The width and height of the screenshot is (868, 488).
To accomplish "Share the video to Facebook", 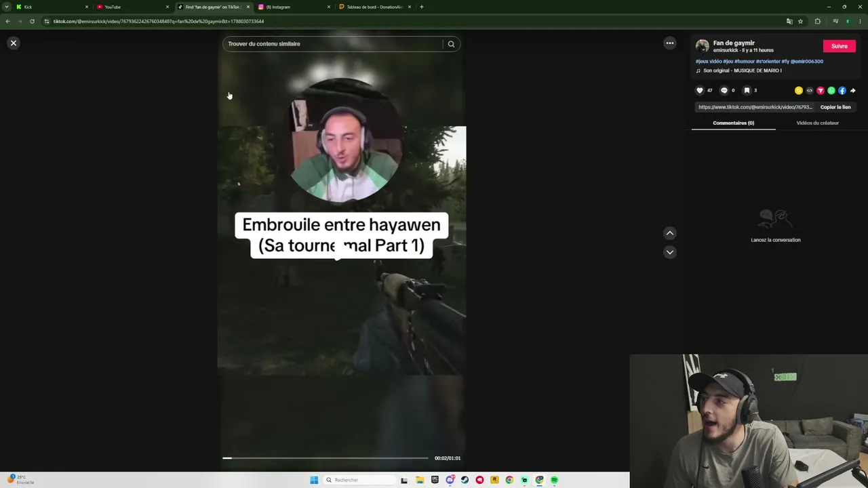I will (842, 90).
